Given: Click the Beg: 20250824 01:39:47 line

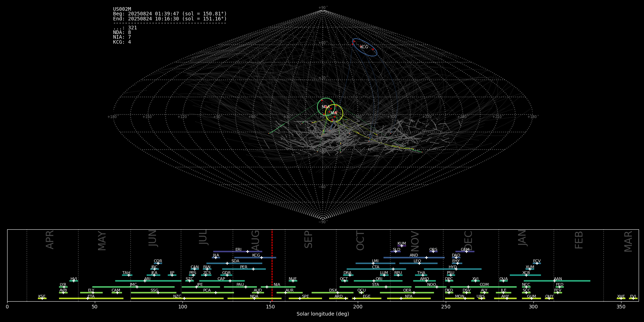Looking at the screenshot, I should click(x=170, y=14).
